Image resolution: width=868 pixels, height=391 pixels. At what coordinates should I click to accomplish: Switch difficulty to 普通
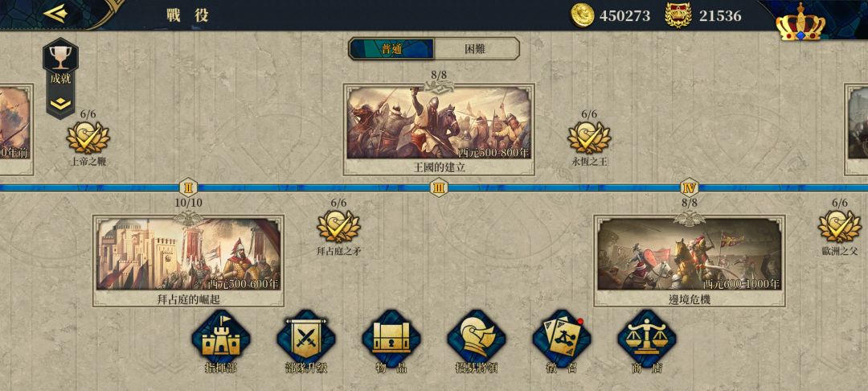click(391, 49)
